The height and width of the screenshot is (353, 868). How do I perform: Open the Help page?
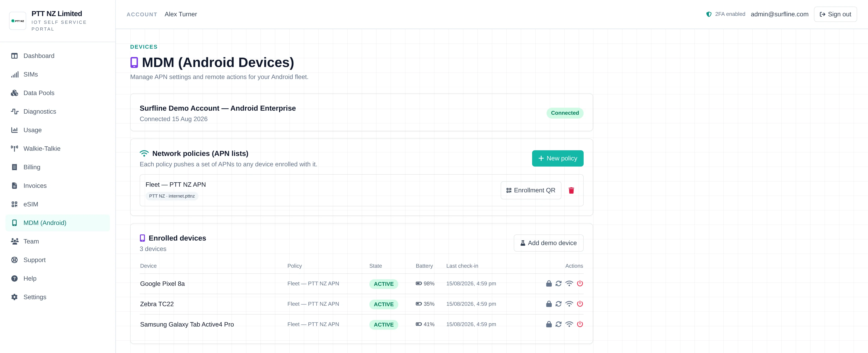58,278
